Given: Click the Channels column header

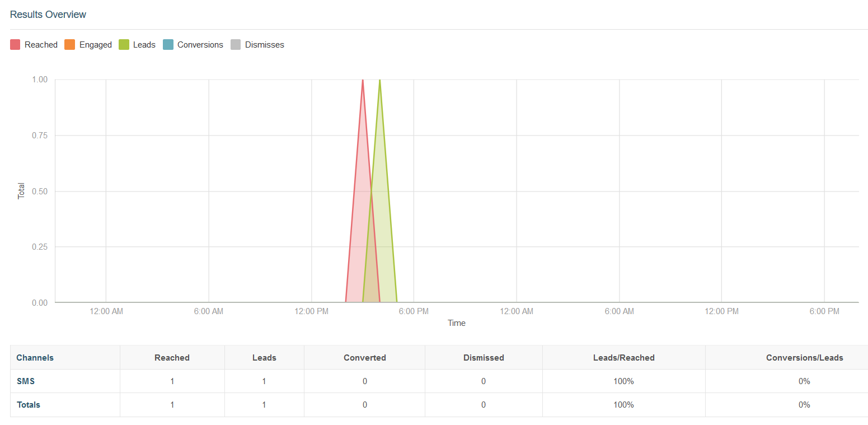Looking at the screenshot, I should [35, 357].
